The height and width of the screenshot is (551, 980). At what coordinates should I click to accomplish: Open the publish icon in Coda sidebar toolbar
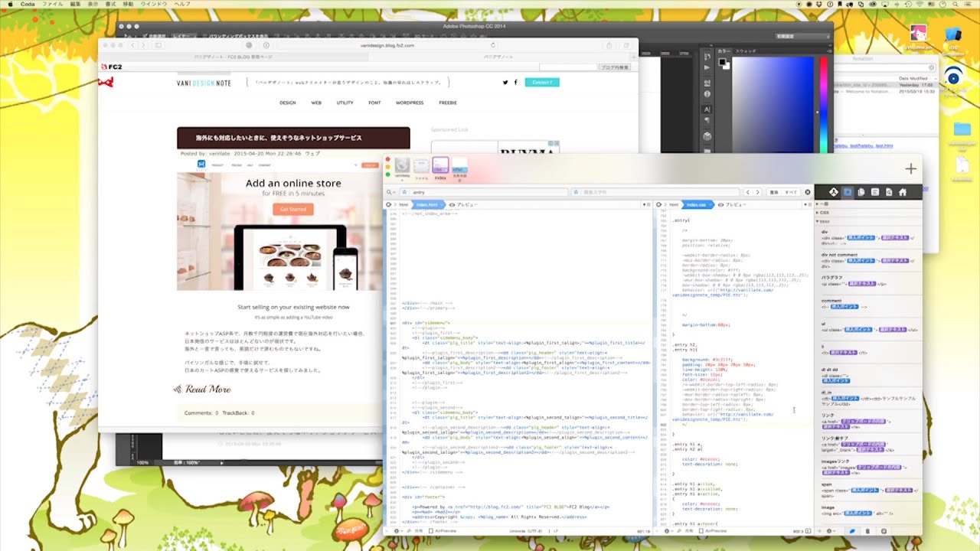tap(834, 192)
